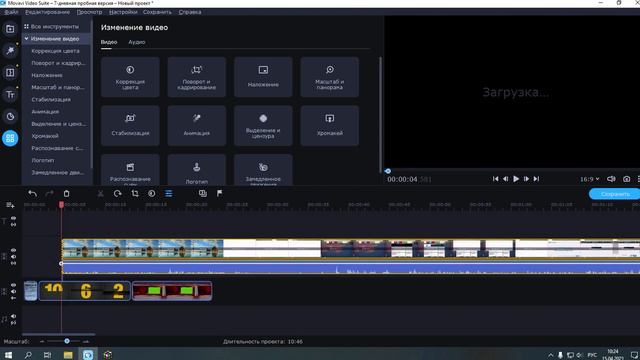Select the red green-screen overlay clip

click(172, 291)
